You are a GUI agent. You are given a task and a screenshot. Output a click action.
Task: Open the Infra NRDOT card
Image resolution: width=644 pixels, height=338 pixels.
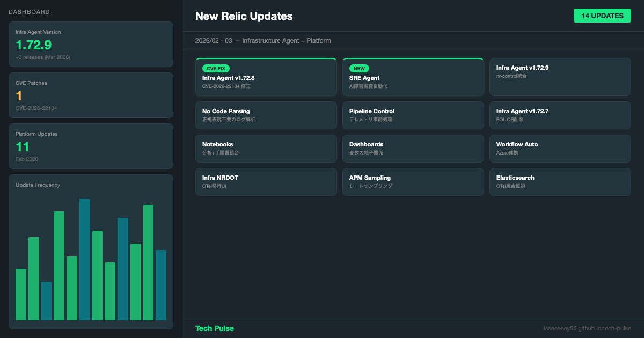point(266,182)
